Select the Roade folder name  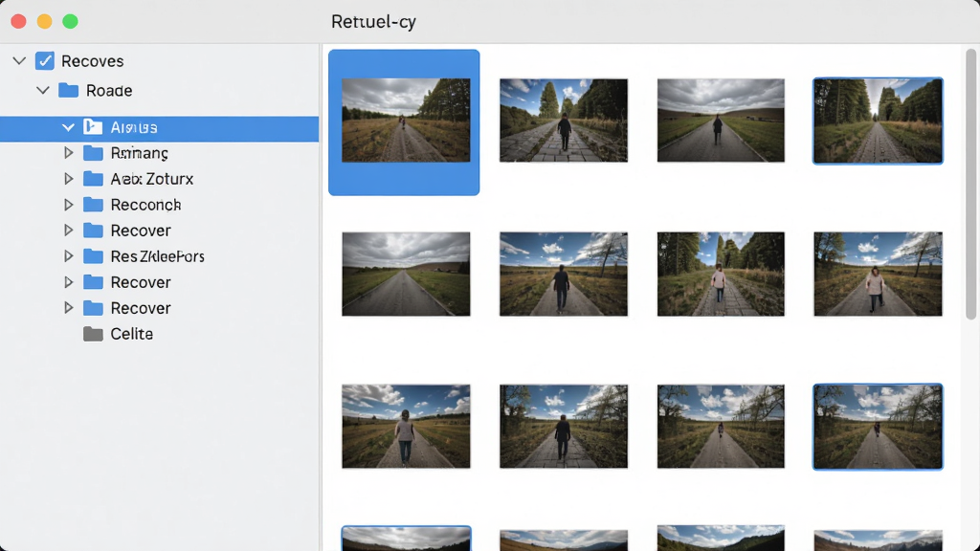point(109,91)
